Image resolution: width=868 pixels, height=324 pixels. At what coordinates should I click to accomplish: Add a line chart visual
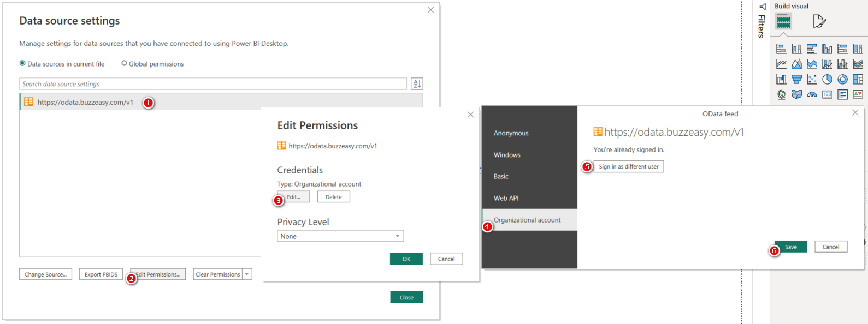[x=781, y=64]
